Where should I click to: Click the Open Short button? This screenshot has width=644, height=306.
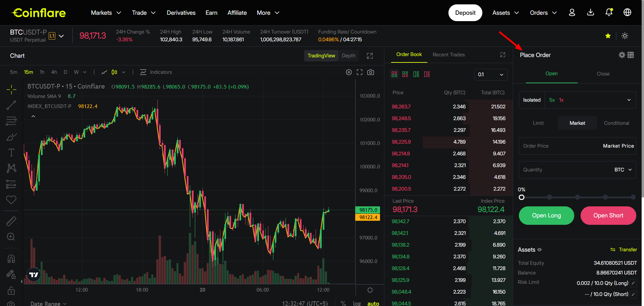pyautogui.click(x=608, y=215)
